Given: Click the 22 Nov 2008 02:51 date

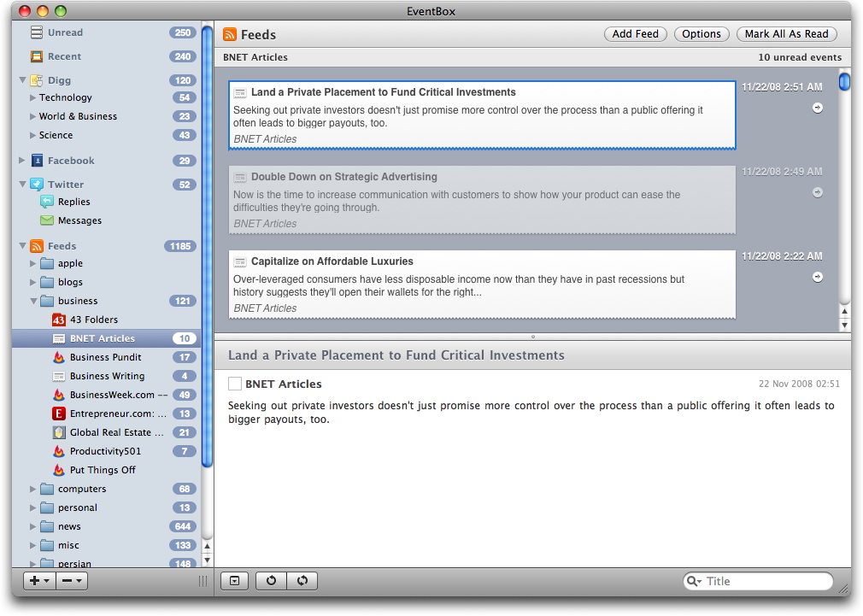Looking at the screenshot, I should click(799, 384).
